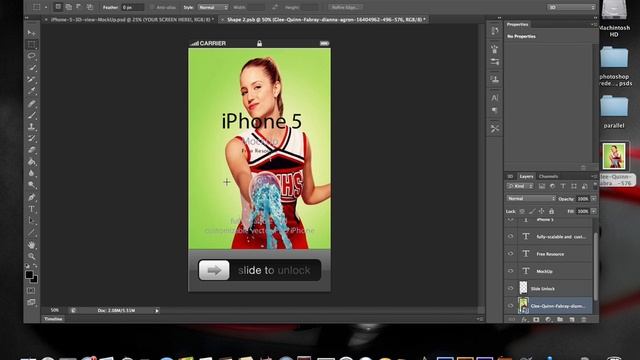The width and height of the screenshot is (640, 360).
Task: Set the foreground color swatch
Action: pos(29,275)
